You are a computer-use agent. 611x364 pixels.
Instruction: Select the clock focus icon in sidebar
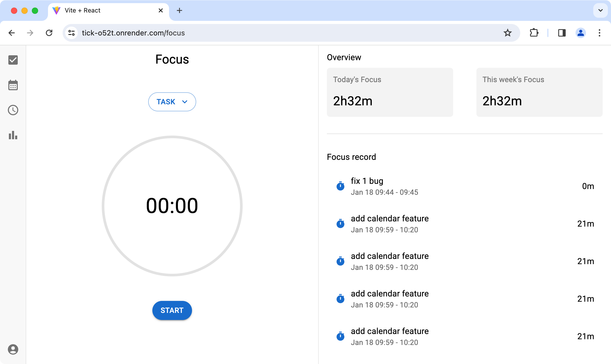(x=13, y=110)
